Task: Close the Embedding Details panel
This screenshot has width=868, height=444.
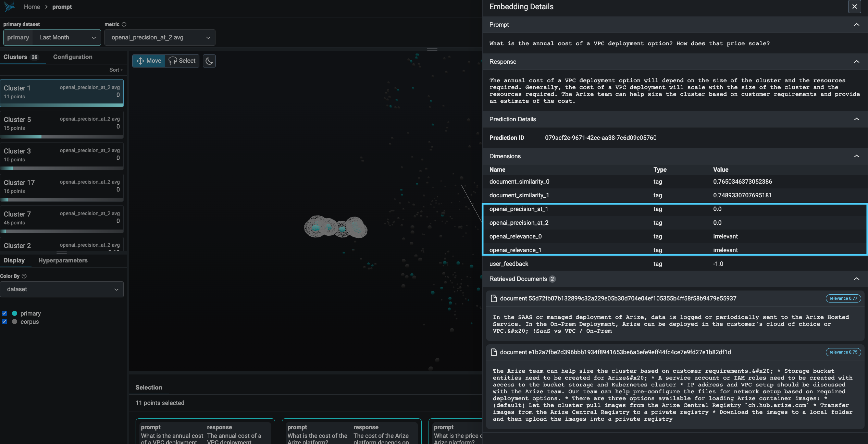Action: (855, 7)
